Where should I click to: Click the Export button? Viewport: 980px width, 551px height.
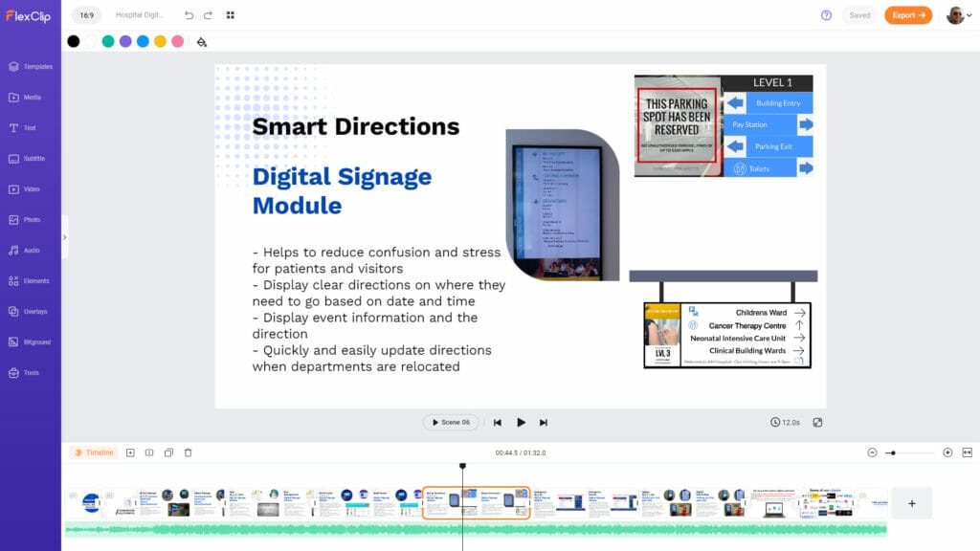(x=907, y=15)
